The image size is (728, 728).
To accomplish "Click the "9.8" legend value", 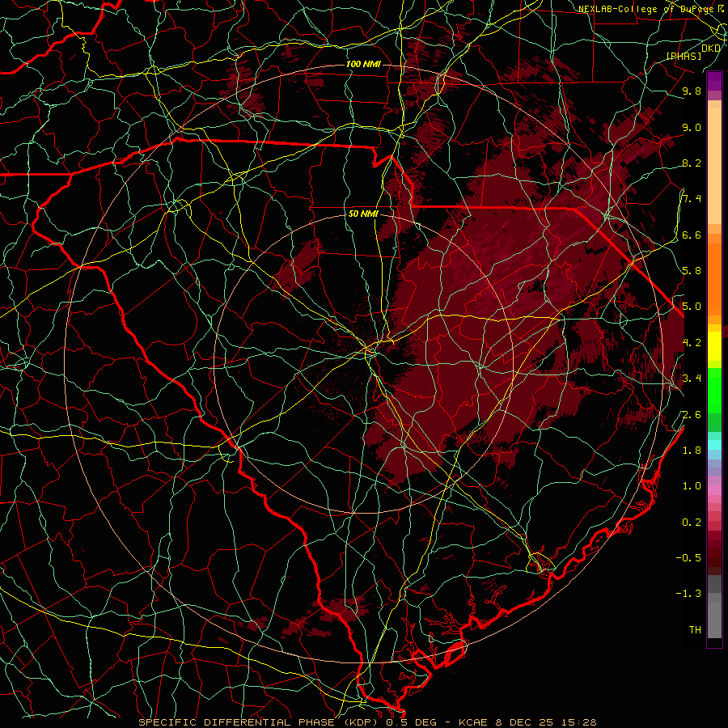I will 692,91.
